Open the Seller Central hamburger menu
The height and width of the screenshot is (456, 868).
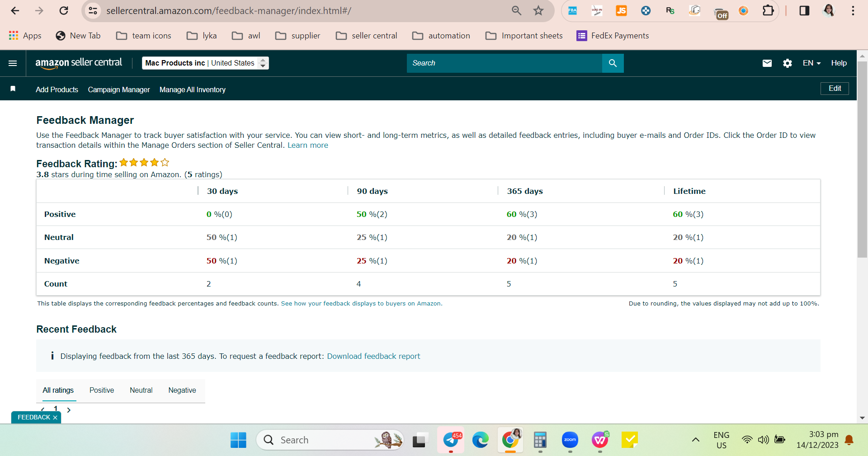click(x=13, y=63)
